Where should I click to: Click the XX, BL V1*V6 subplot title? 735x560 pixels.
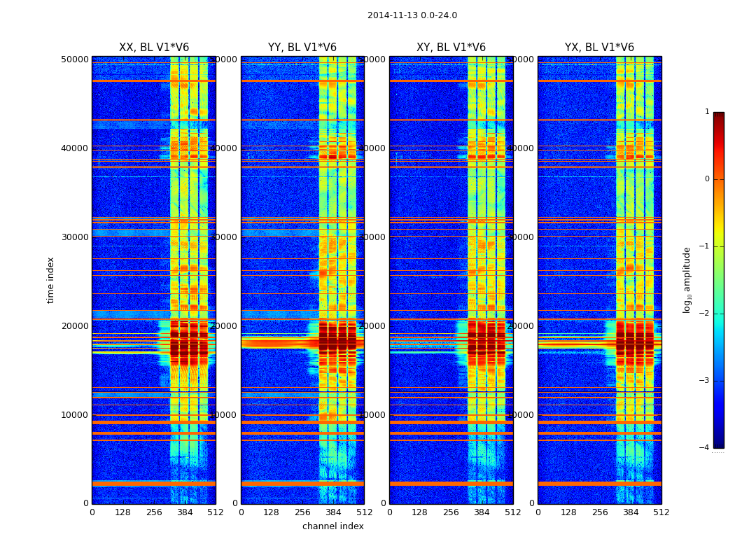point(154,48)
